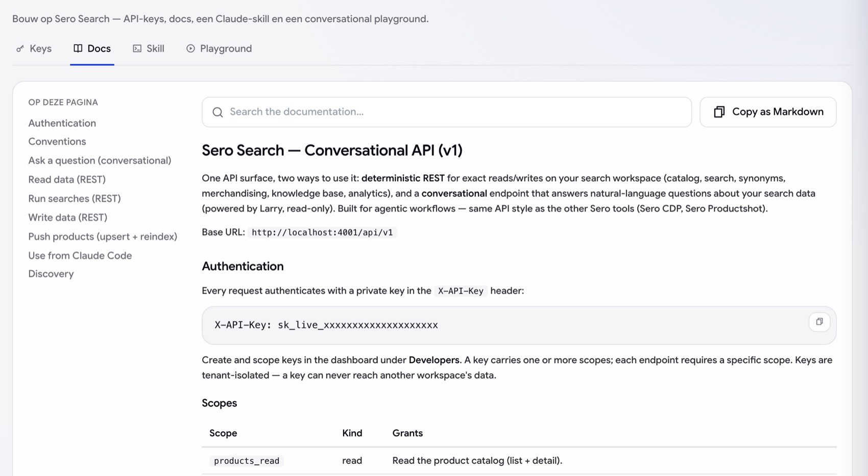Focus the Search the documentation field
Screen dimensions: 868x476
(447, 112)
